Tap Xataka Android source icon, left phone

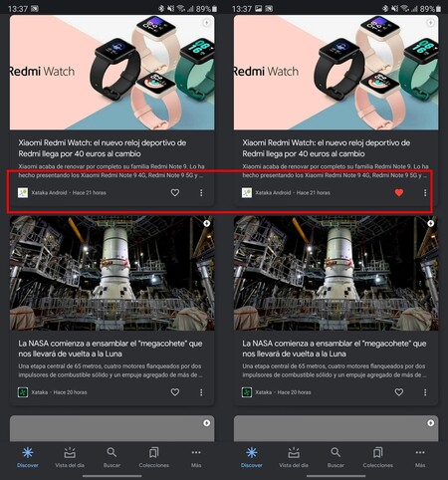point(23,192)
